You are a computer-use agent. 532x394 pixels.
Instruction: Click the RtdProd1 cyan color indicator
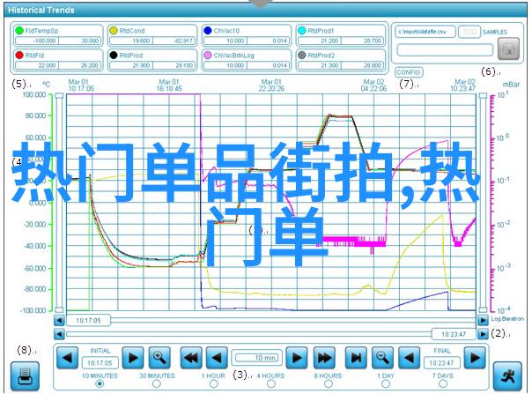pyautogui.click(x=301, y=30)
